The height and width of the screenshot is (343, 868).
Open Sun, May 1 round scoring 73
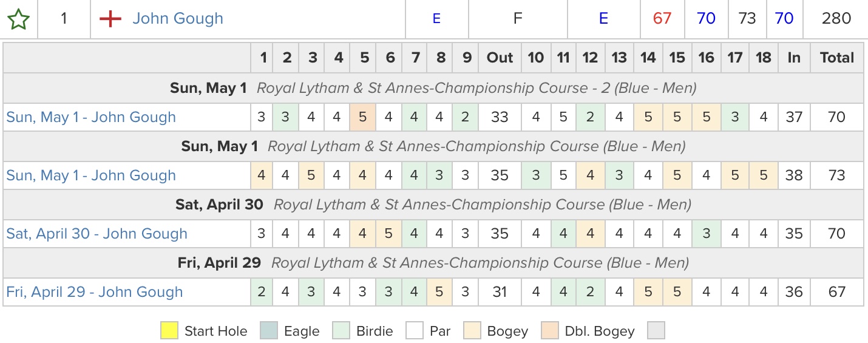coord(91,175)
